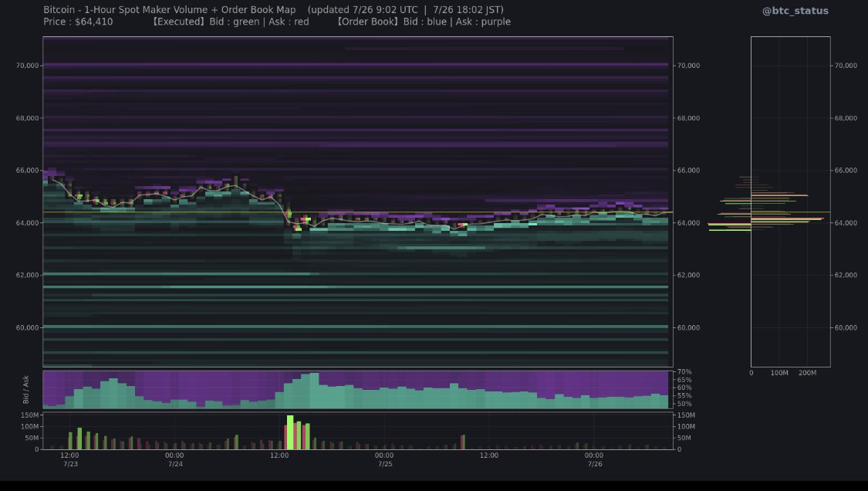Select the 'updated 7/26 9:02 UTC' timestamp text
868x491 pixels.
pyautogui.click(x=366, y=9)
